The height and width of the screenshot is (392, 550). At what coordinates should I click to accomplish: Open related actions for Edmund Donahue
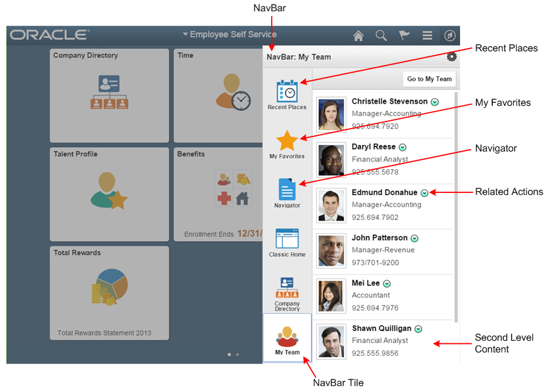425,193
